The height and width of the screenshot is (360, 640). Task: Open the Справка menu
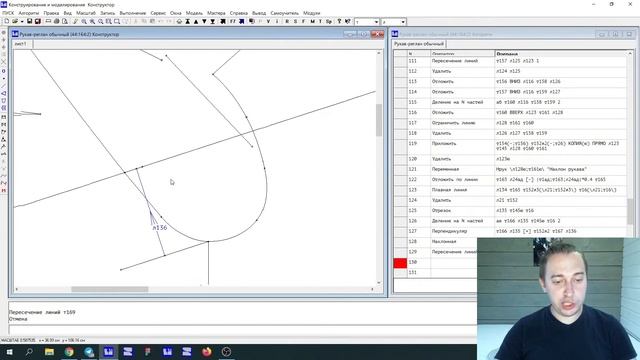(x=239, y=13)
